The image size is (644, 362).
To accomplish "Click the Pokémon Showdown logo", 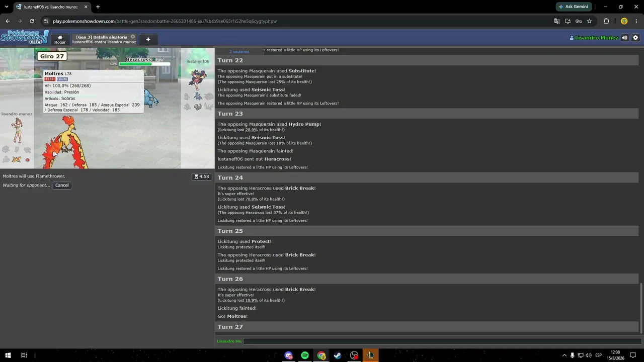I will click(25, 37).
